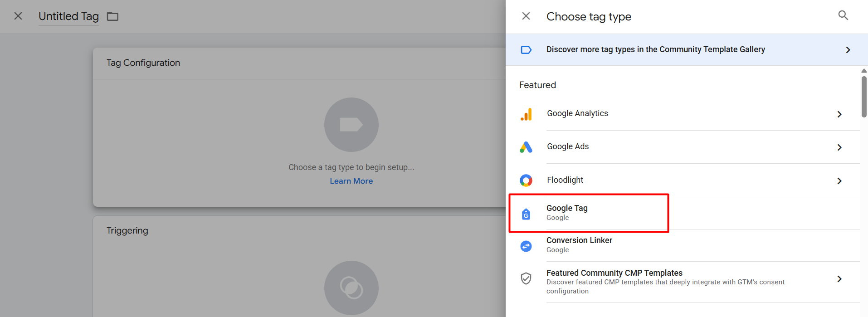Screen dimensions: 868x317
Task: Click the Community Template Gallery tag icon
Action: tap(526, 50)
